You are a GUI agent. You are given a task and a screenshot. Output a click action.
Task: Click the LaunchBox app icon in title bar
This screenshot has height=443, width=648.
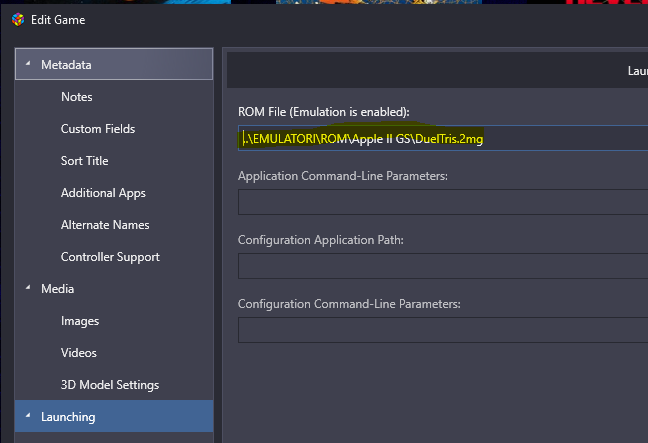17,18
